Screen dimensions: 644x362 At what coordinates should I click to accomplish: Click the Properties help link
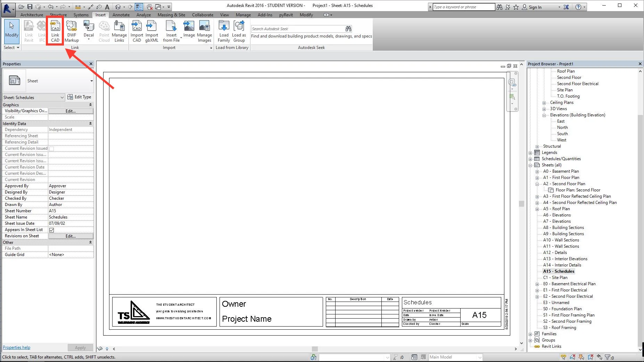(x=16, y=347)
